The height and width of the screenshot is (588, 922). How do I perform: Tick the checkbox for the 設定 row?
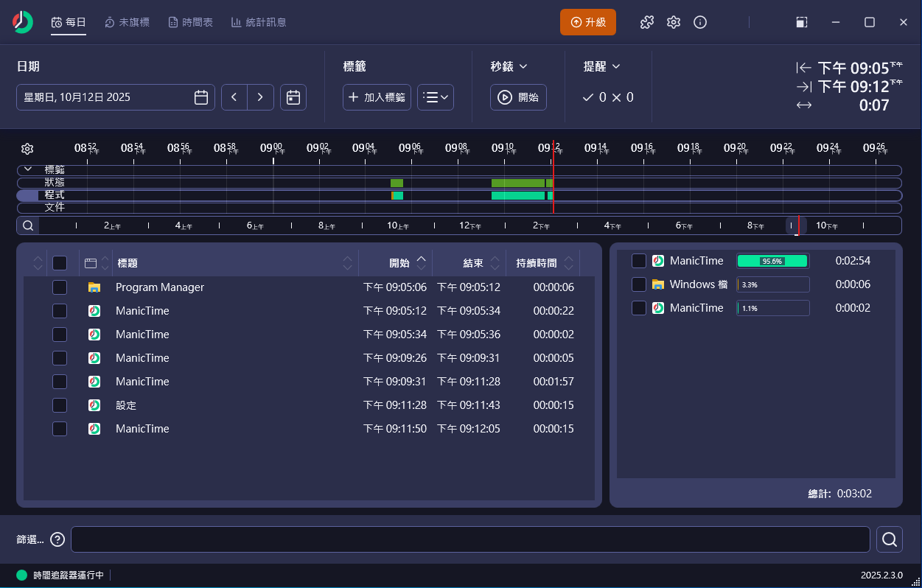[60, 405]
